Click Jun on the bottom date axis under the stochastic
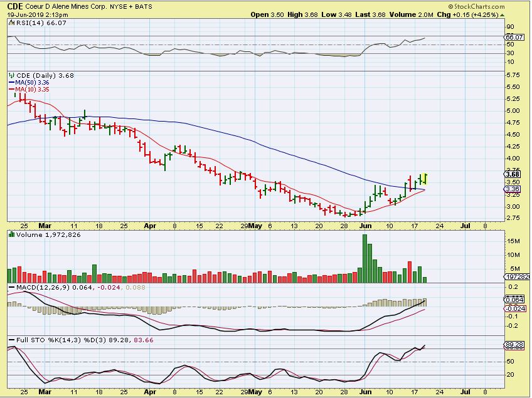The image size is (532, 398). [x=365, y=392]
